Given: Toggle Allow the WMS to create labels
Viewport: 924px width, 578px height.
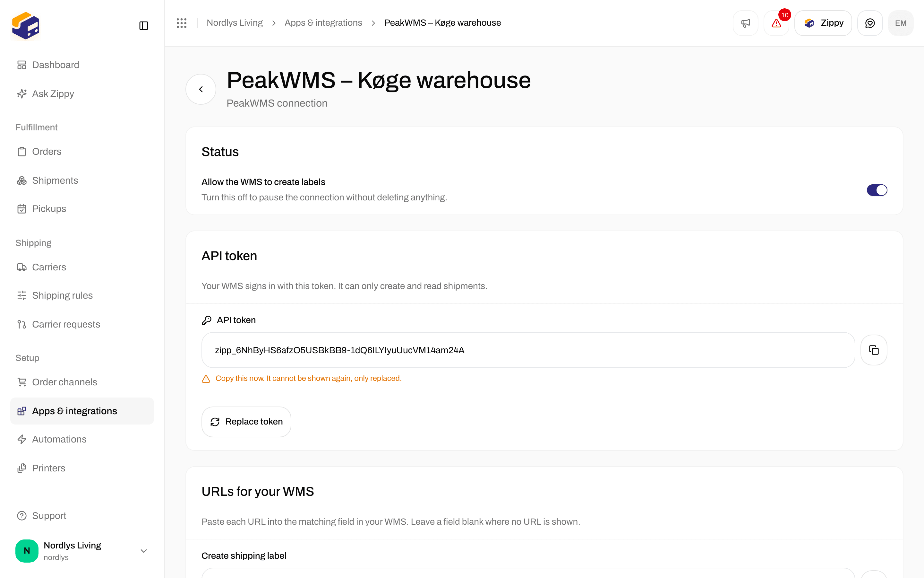Looking at the screenshot, I should [x=877, y=190].
